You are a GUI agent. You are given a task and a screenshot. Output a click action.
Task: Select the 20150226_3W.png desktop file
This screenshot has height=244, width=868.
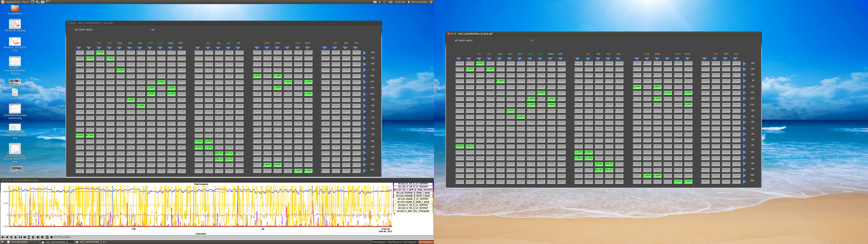[15, 25]
